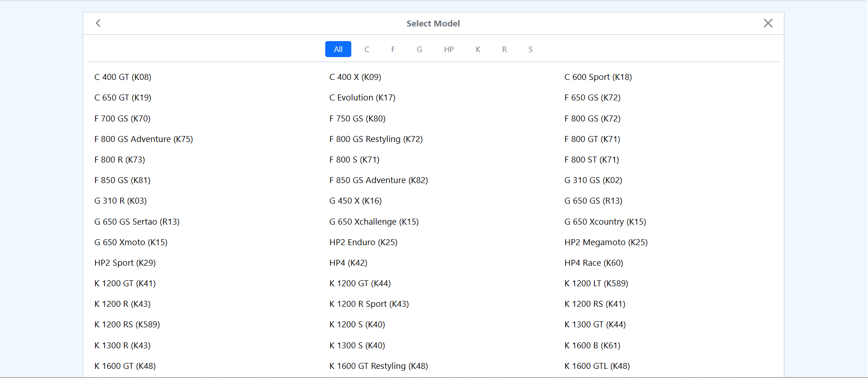The image size is (868, 378).
Task: Select C Evolution (K17)
Action: [x=362, y=98]
